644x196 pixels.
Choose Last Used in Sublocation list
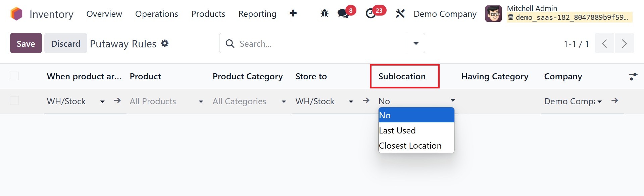397,130
